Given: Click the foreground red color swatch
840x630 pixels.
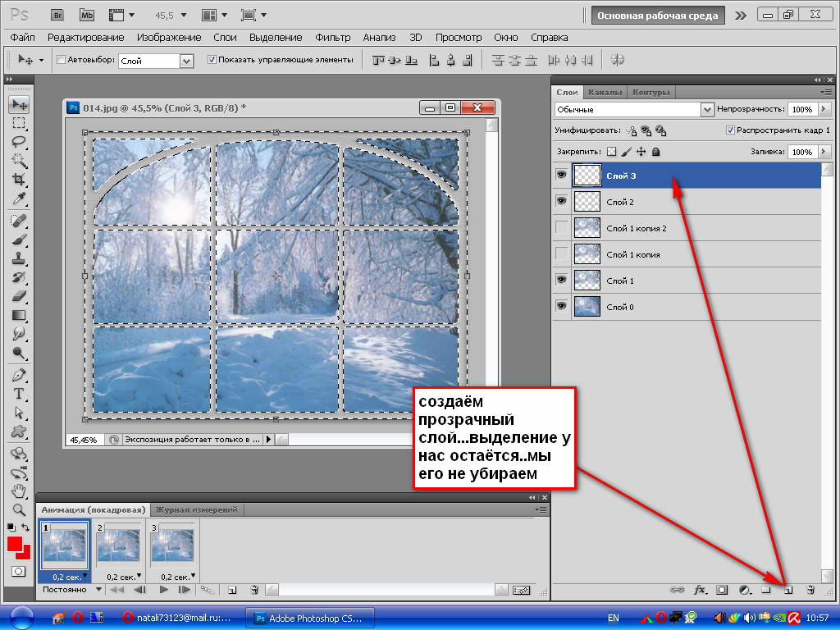Looking at the screenshot, I should [x=15, y=544].
